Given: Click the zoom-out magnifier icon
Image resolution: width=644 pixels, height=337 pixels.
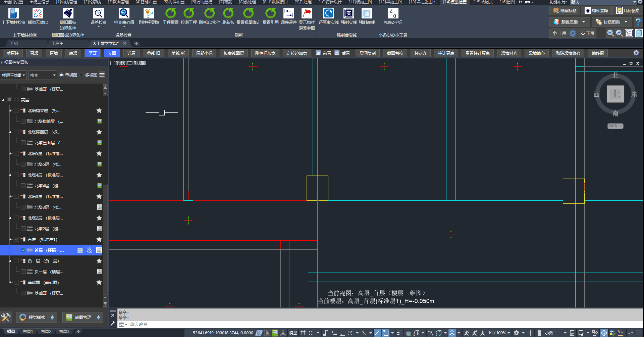Looking at the screenshot, I should click(620, 33).
